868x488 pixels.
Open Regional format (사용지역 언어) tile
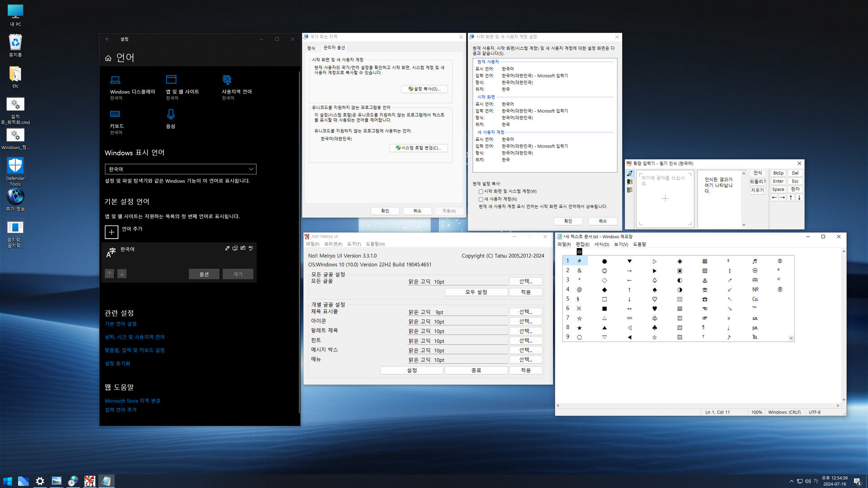point(236,87)
